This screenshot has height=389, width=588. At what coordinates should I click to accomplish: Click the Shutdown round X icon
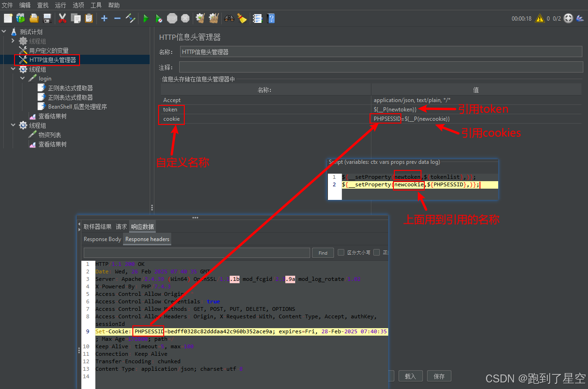(185, 18)
